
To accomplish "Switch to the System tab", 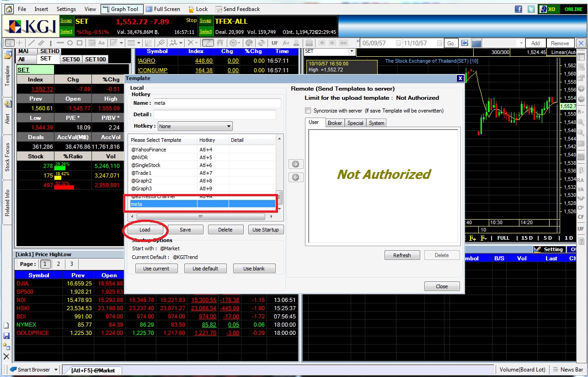I will point(376,123).
